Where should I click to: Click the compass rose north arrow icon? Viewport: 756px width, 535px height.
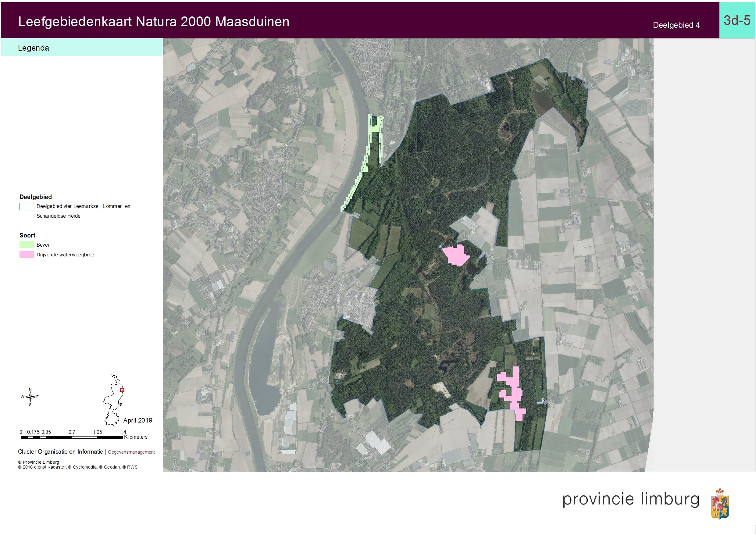point(30,397)
